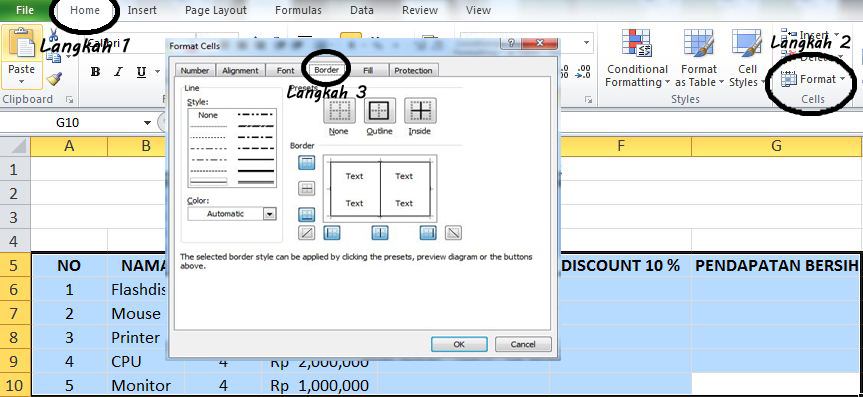Click the Format button in Cells group

812,79
